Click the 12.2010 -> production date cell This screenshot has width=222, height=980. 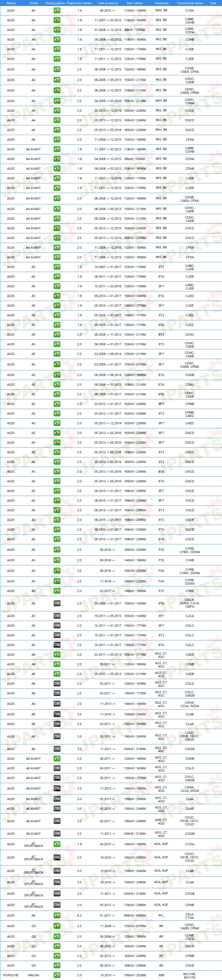107,882
